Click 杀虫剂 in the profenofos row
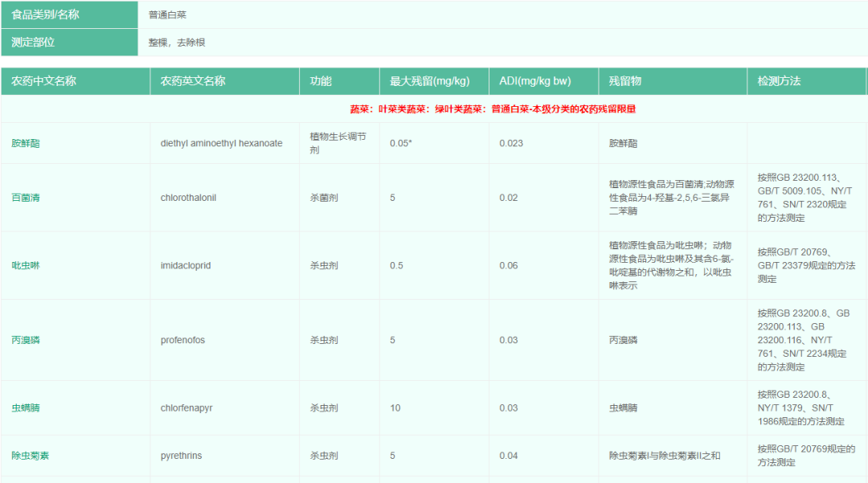 [324, 340]
